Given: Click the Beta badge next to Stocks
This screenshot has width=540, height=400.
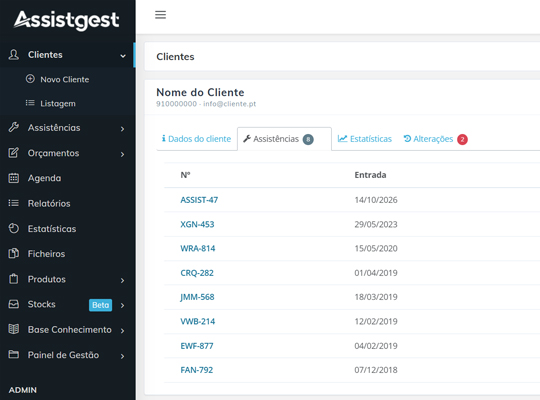Looking at the screenshot, I should click(101, 305).
